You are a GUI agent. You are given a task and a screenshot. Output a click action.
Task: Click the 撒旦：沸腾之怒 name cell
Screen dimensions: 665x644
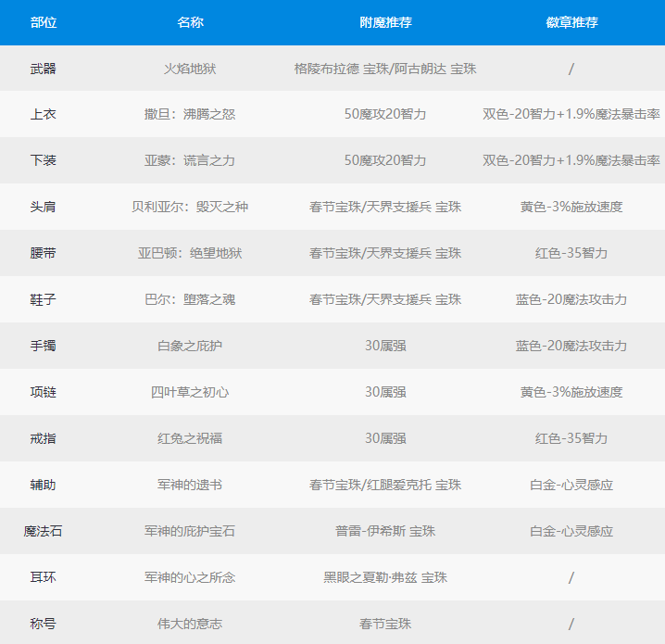tap(190, 114)
